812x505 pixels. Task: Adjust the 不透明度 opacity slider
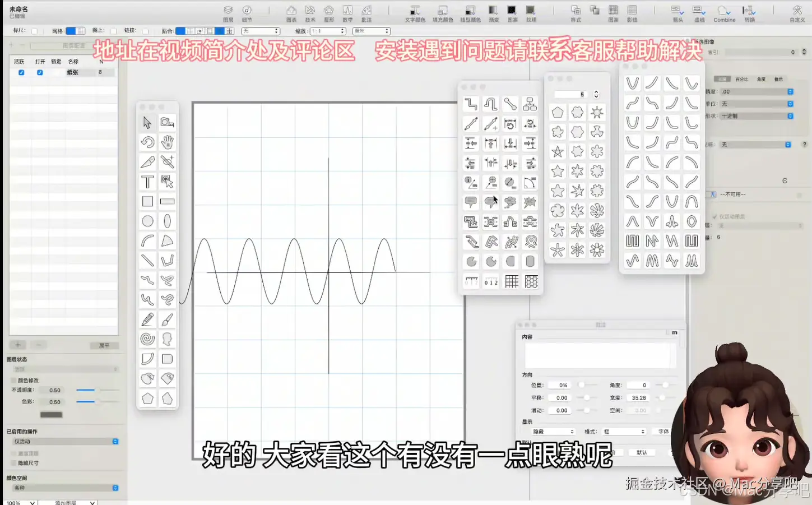[98, 390]
